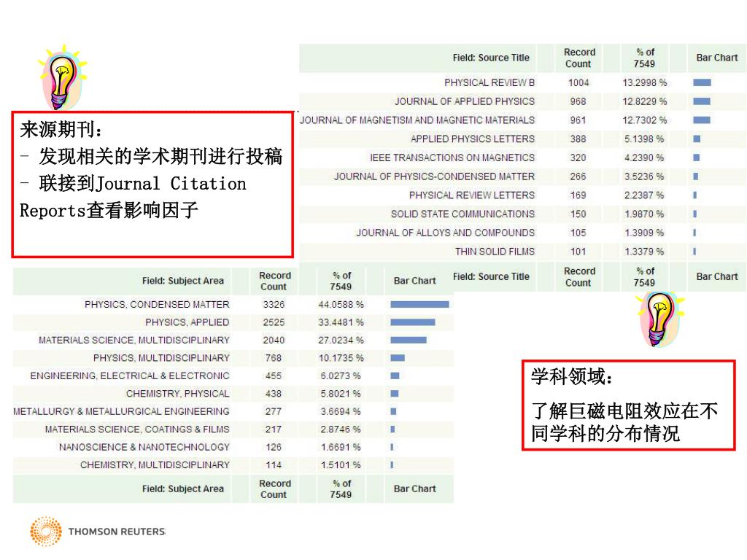
Task: Click the bar for MATERIALS SCIENCE, MULTIDISCIPLINARY
Action: 408,340
